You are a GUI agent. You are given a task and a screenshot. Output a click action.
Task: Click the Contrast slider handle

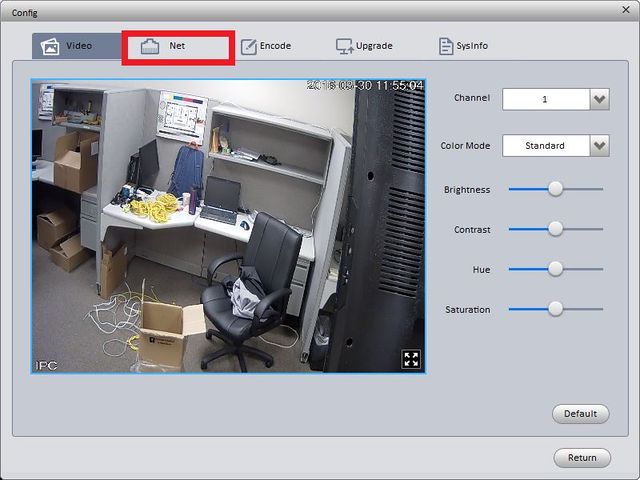pyautogui.click(x=555, y=229)
